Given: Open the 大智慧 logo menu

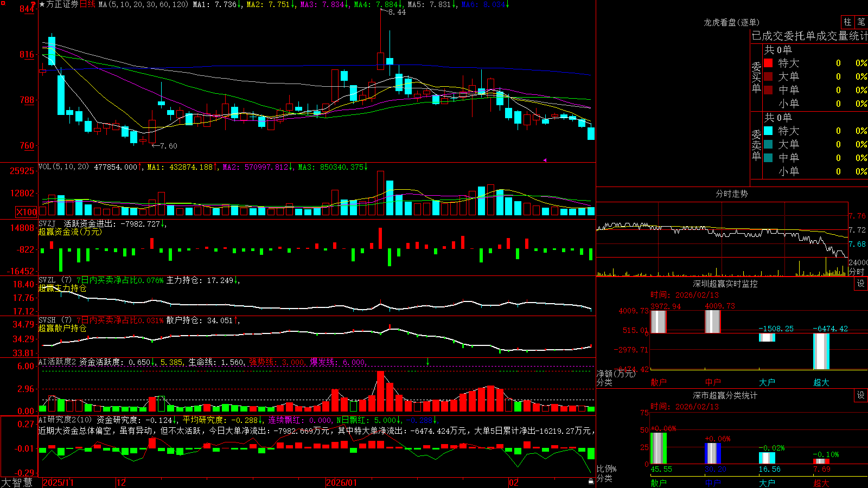Looking at the screenshot, I should pyautogui.click(x=17, y=482).
